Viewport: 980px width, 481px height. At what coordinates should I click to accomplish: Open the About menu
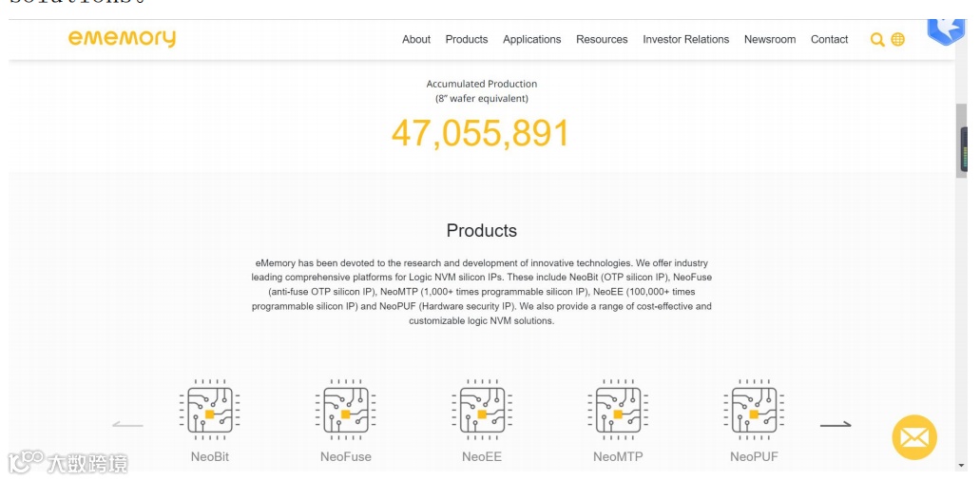416,39
